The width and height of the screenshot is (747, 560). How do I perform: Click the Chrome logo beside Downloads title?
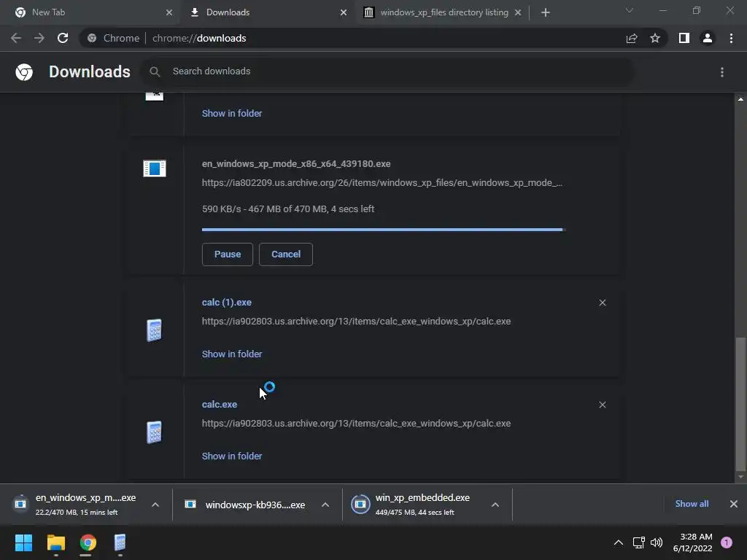coord(24,72)
